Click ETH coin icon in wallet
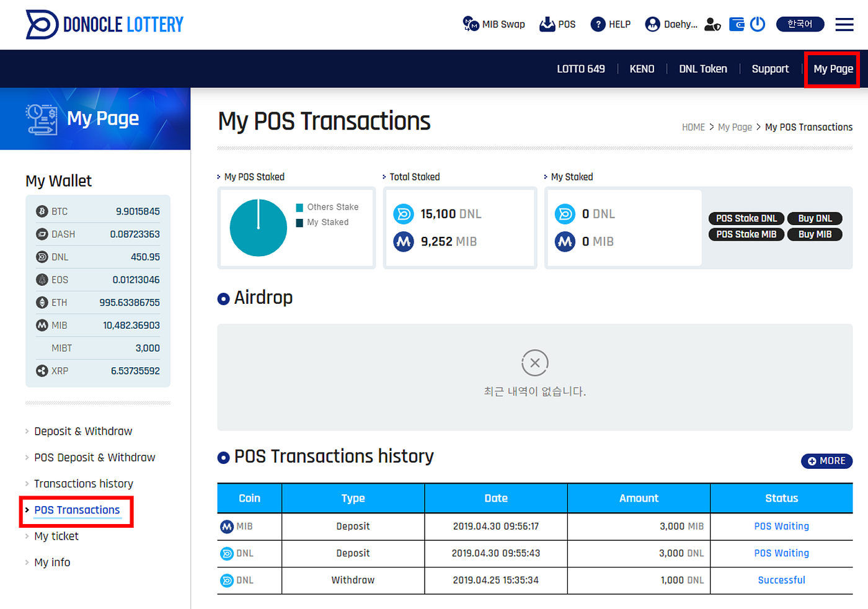868x609 pixels. coord(42,303)
